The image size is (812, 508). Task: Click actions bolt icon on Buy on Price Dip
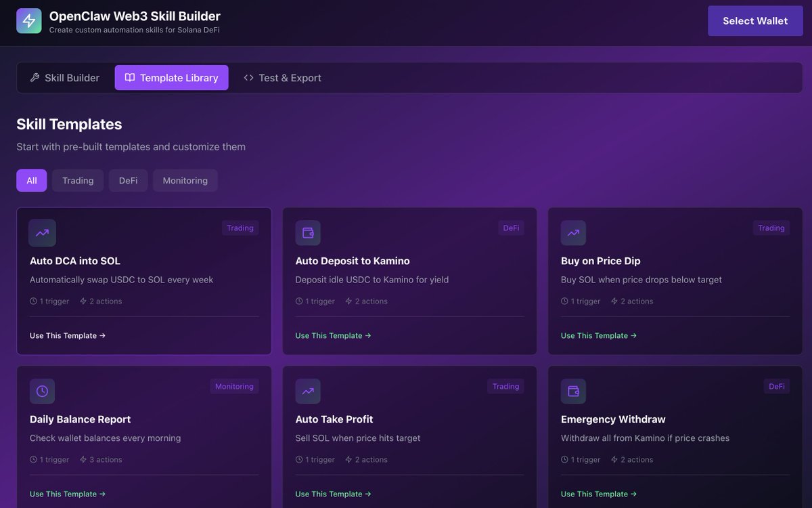614,301
